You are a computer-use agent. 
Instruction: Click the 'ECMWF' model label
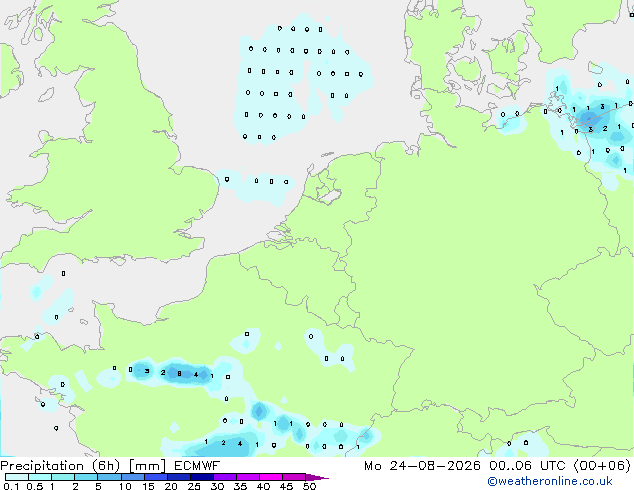click(x=197, y=466)
